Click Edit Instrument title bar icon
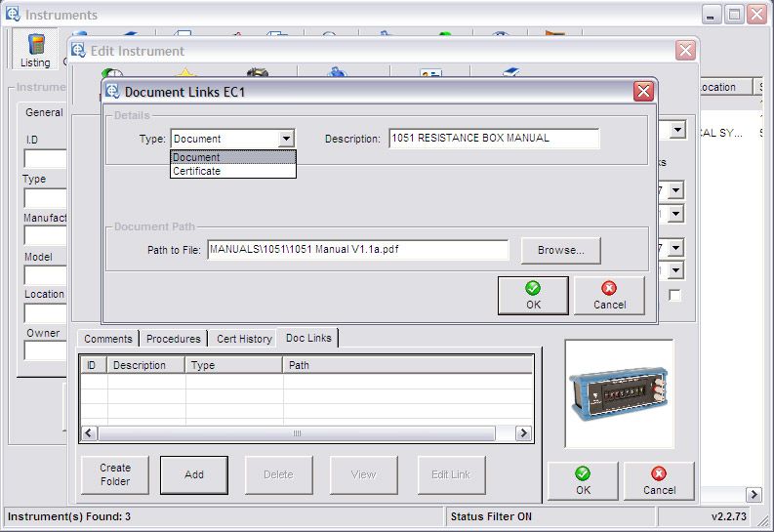Image resolution: width=774 pixels, height=532 pixels. [x=78, y=51]
